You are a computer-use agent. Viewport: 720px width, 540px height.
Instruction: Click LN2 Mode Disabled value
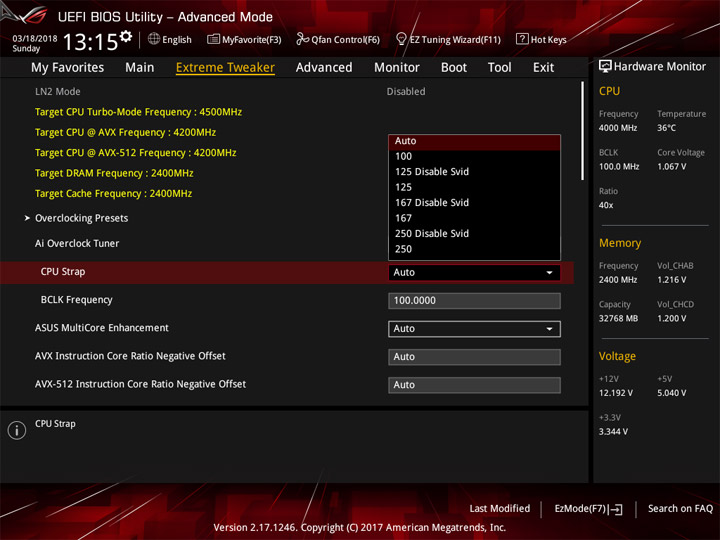[x=406, y=91]
